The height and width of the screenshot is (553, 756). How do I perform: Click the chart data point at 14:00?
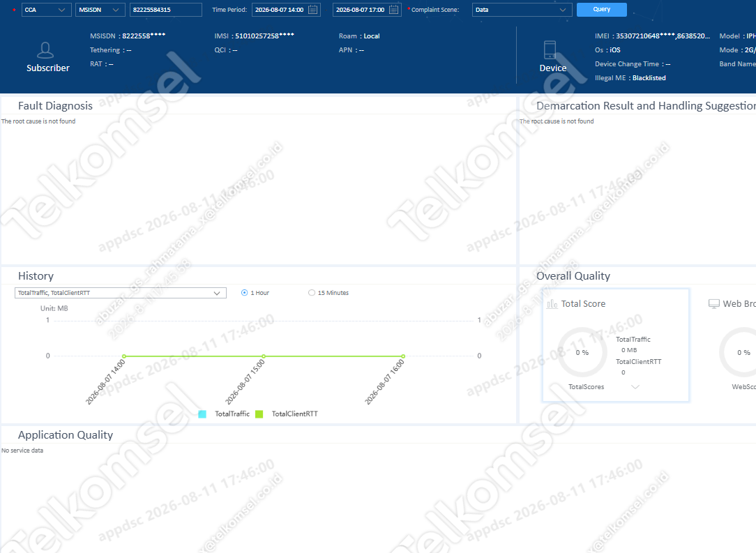pyautogui.click(x=124, y=356)
